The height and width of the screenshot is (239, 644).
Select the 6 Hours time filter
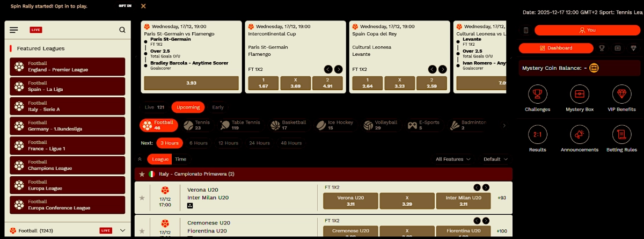[199, 143]
